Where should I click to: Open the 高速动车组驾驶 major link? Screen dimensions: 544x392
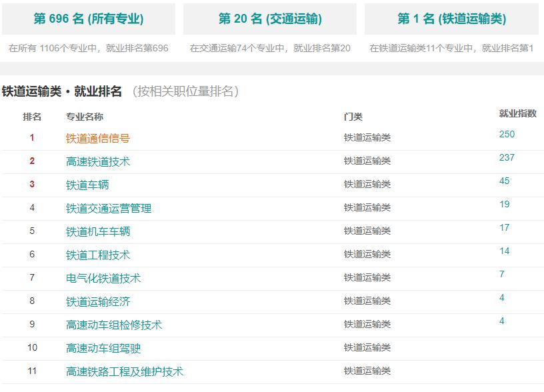(x=103, y=349)
